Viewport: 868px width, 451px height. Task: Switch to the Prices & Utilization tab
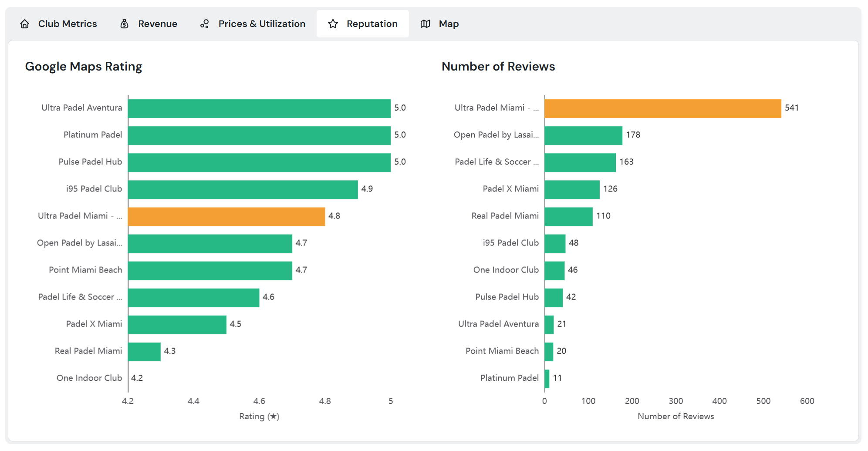tap(261, 24)
